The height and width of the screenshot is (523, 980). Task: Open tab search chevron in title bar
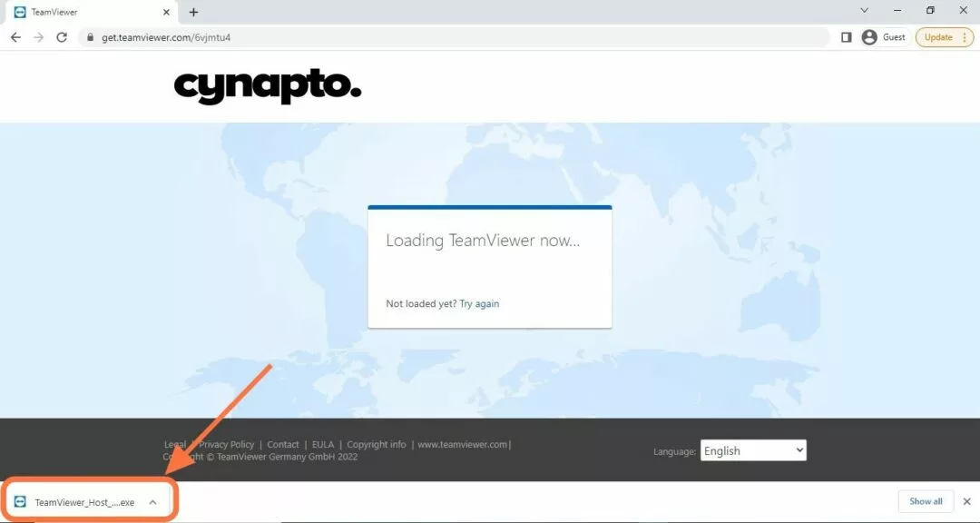[865, 11]
